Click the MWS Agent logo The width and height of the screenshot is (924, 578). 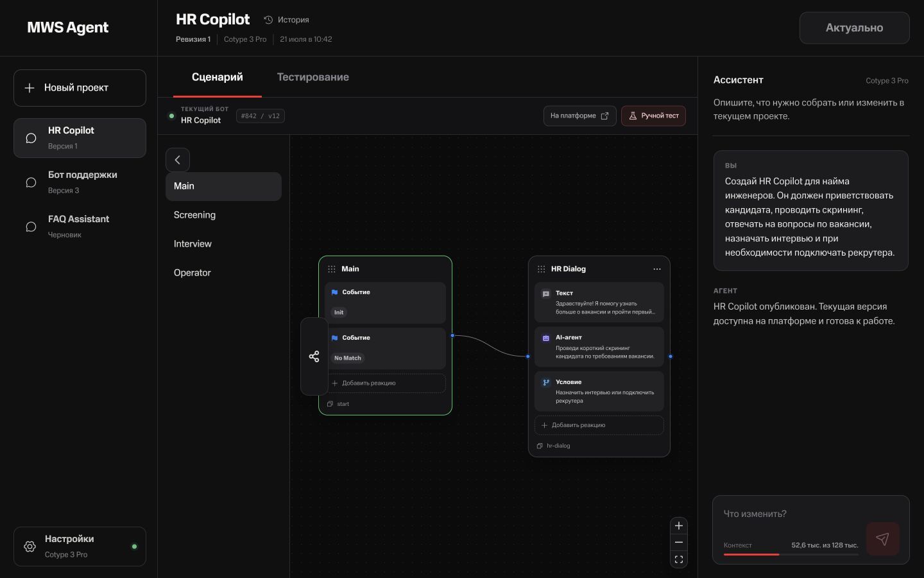[68, 28]
